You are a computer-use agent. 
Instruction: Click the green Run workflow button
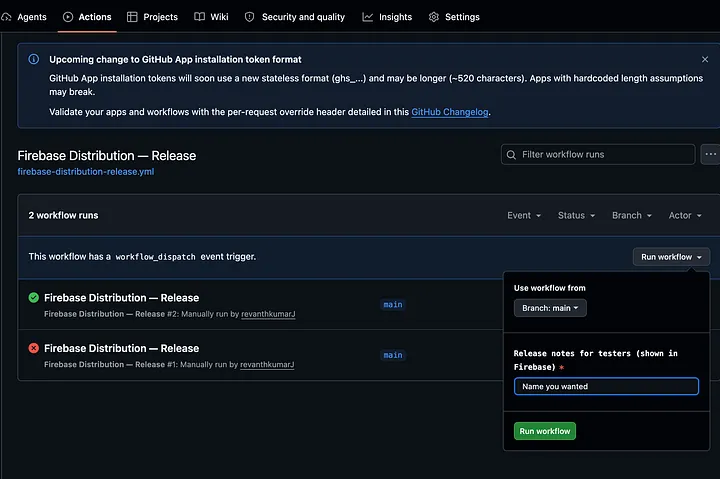[x=545, y=431]
